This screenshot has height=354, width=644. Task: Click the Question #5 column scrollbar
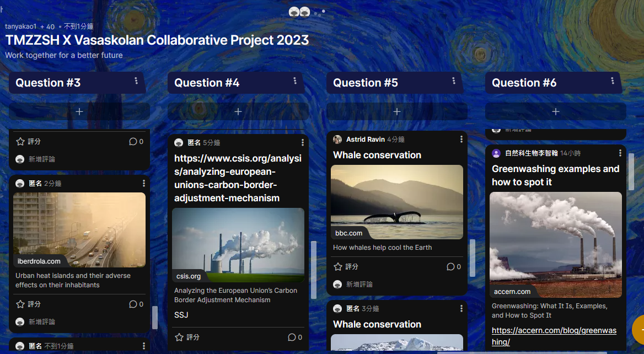(472, 258)
